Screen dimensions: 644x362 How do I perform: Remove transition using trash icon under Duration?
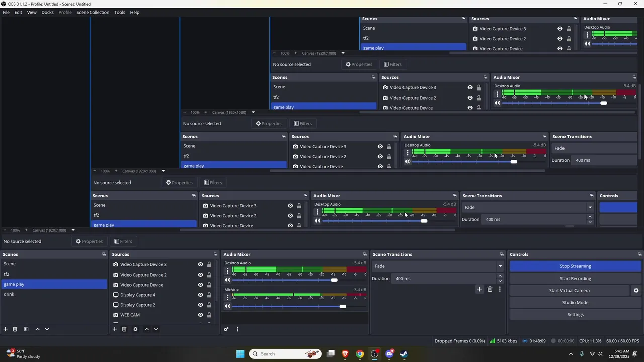point(490,289)
